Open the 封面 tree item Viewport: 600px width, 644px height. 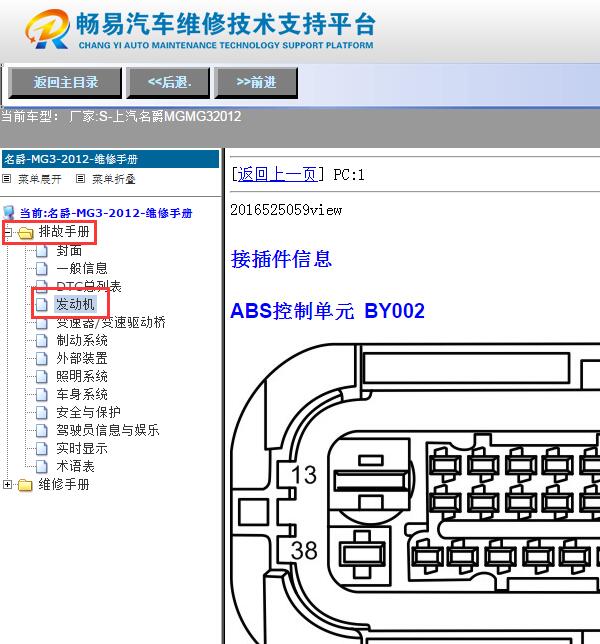(x=69, y=250)
